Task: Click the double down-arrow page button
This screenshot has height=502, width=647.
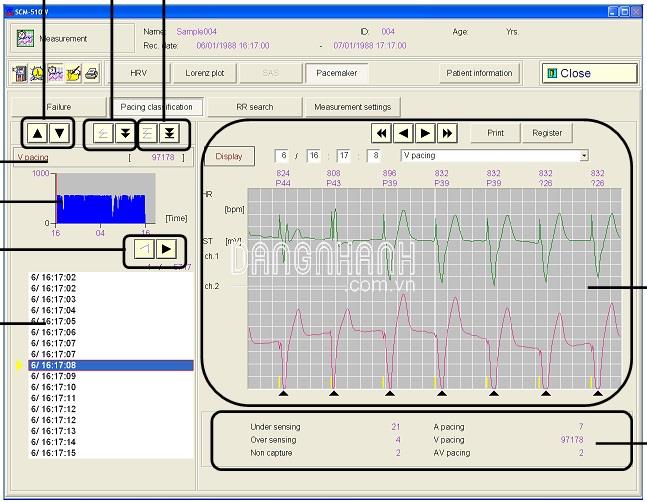Action: point(125,133)
